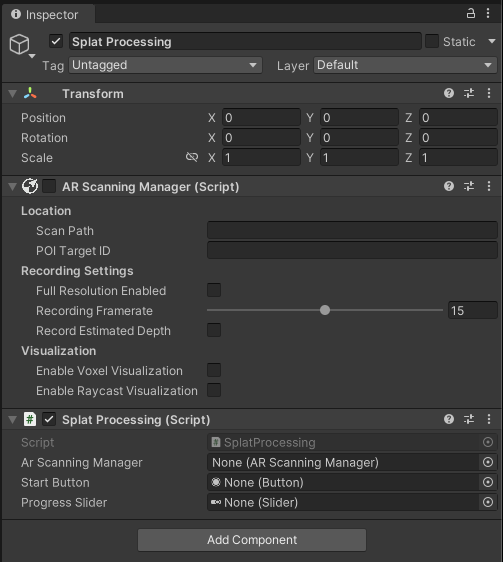Toggle the GameObject active checkbox
Screen dimensions: 503x562
(x=56, y=41)
